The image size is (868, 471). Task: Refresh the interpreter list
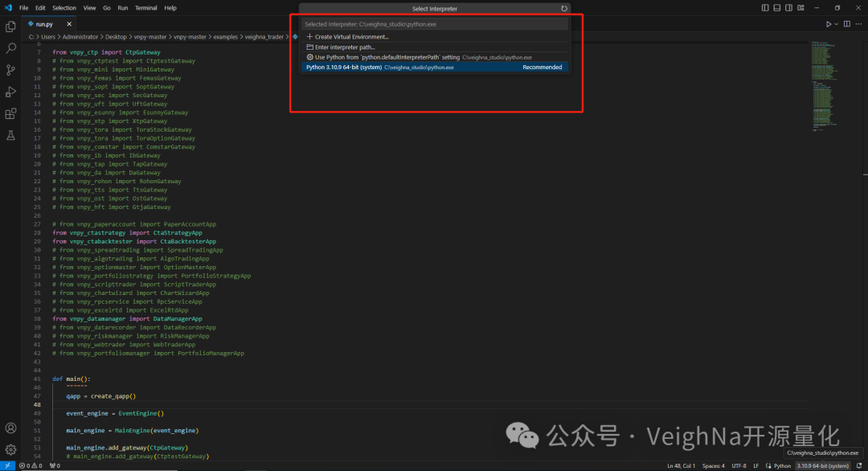pyautogui.click(x=564, y=9)
